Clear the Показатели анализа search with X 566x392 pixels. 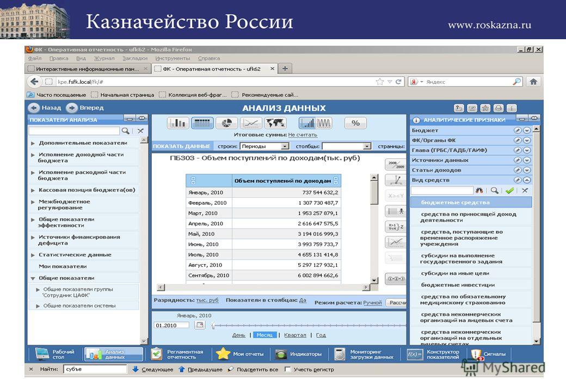(140, 131)
